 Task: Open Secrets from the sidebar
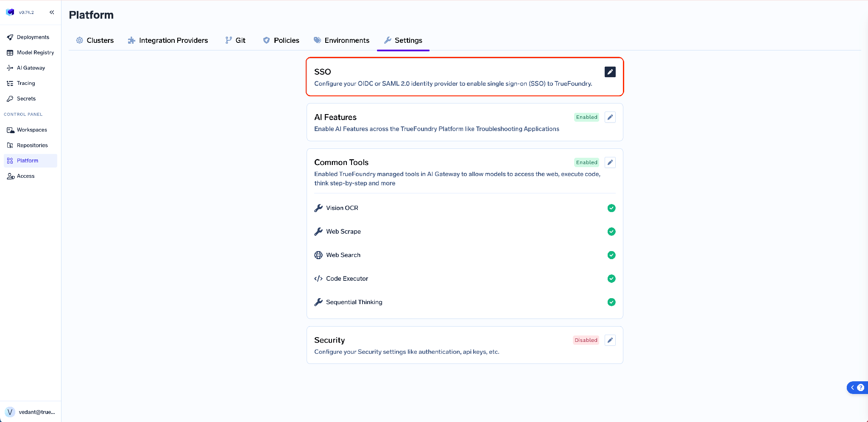point(31,98)
